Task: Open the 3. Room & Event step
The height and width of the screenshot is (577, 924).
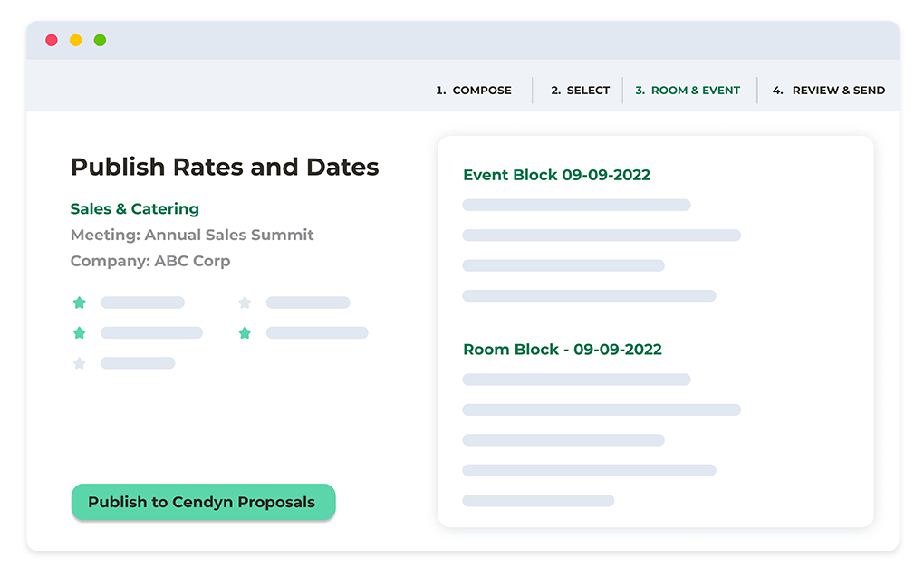Action: click(688, 91)
